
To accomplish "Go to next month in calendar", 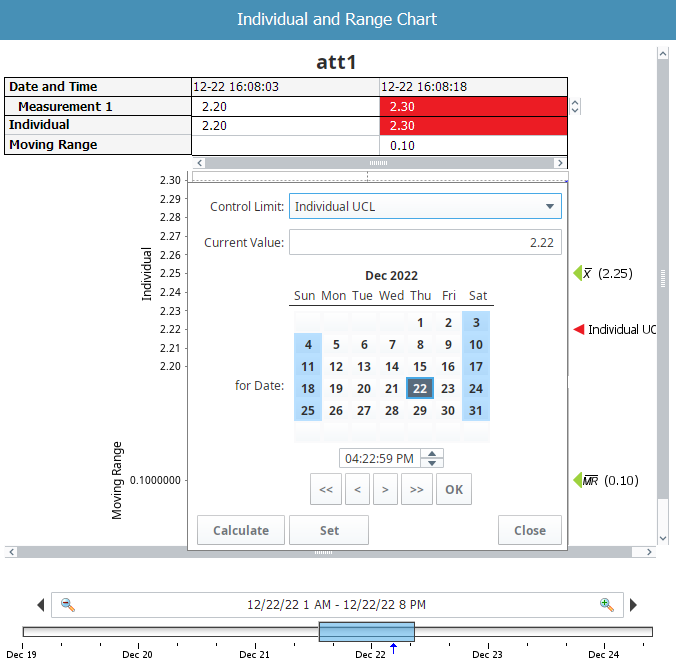I will [386, 490].
